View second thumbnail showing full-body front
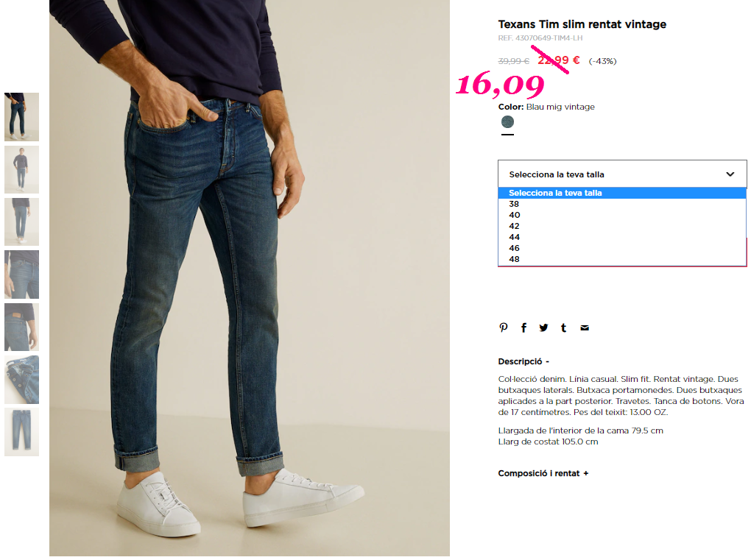751x560 pixels. (21, 169)
